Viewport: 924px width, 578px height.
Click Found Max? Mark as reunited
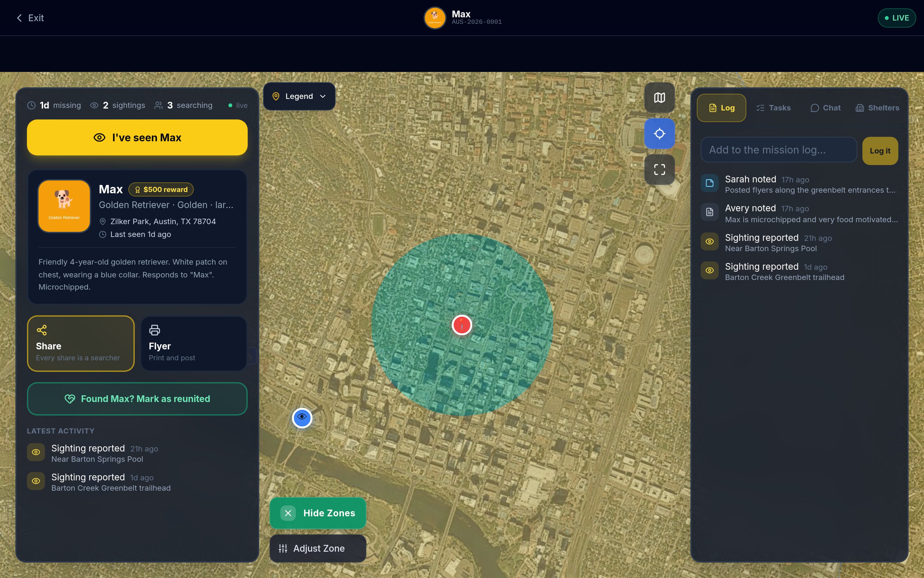click(137, 399)
